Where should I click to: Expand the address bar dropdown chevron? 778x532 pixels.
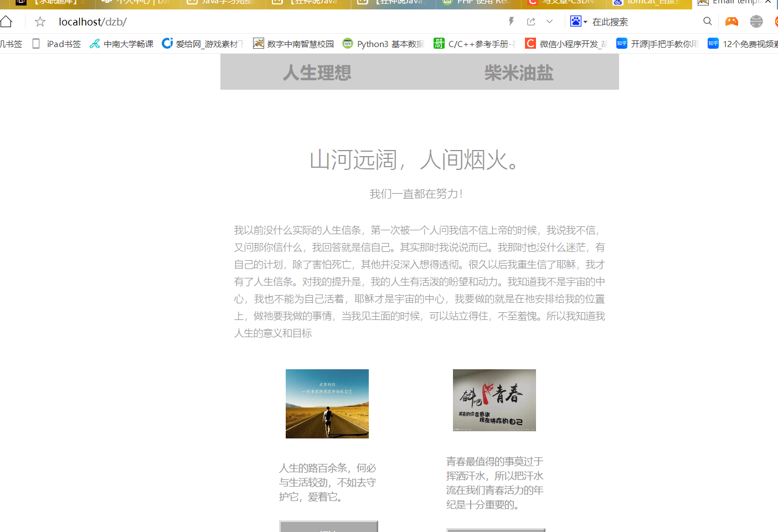click(549, 22)
